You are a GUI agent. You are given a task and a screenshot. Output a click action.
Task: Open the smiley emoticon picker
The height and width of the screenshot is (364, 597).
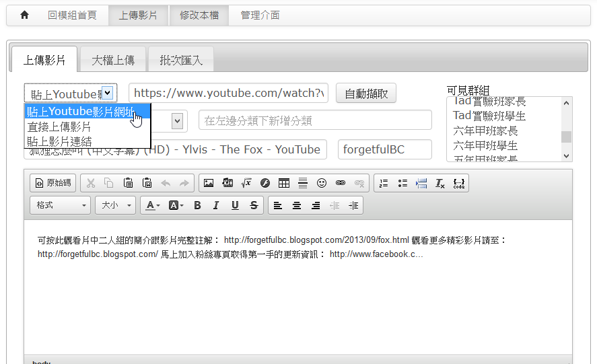point(322,183)
